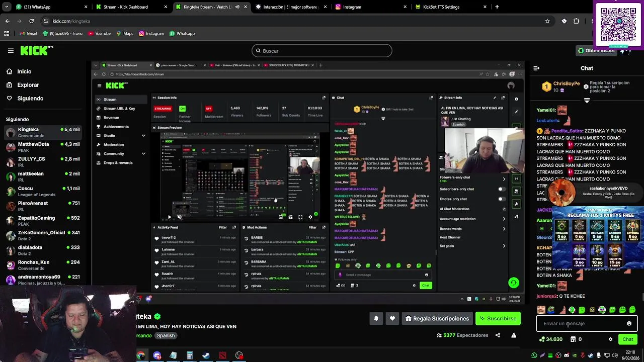The height and width of the screenshot is (362, 644).
Task: Toggle Subscribers-only chat in streamed dashboard
Action: coord(502,189)
